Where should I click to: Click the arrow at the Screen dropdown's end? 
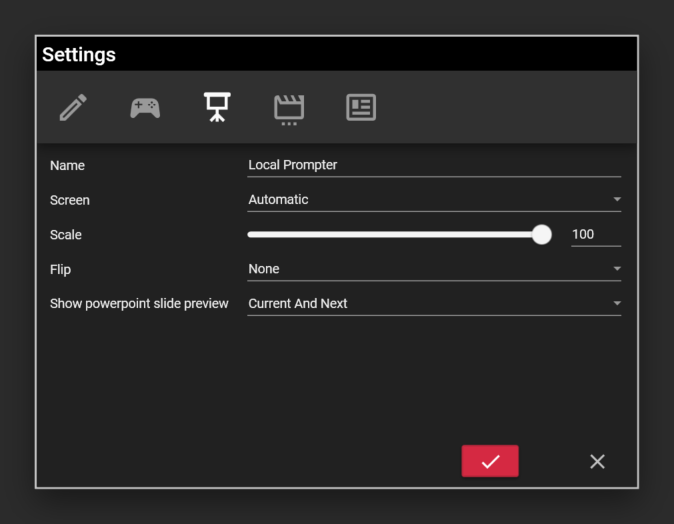pyautogui.click(x=616, y=200)
